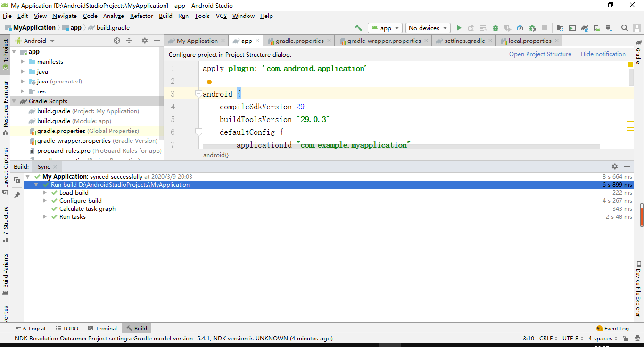This screenshot has width=644, height=347.
Task: Open the Android project view dropdown
Action: pos(35,41)
